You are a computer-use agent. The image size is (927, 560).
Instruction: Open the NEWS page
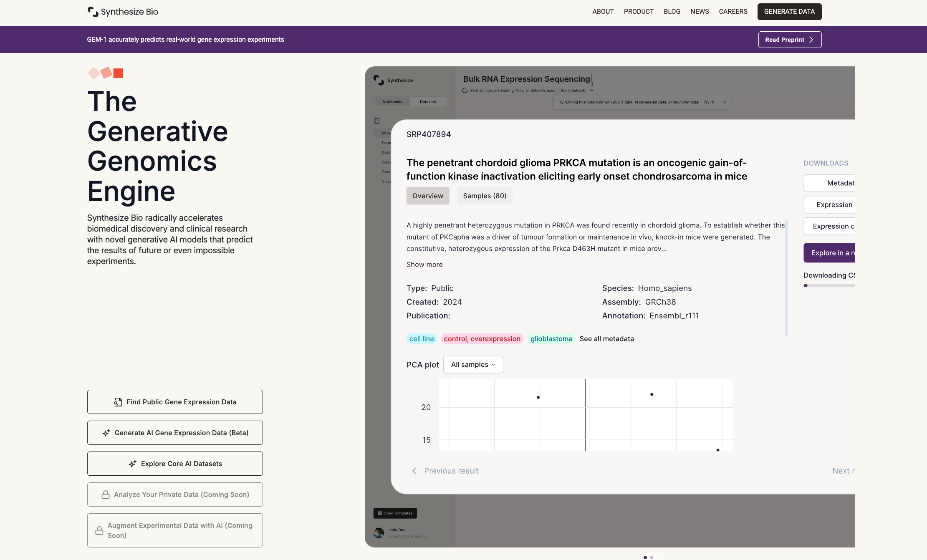[700, 12]
